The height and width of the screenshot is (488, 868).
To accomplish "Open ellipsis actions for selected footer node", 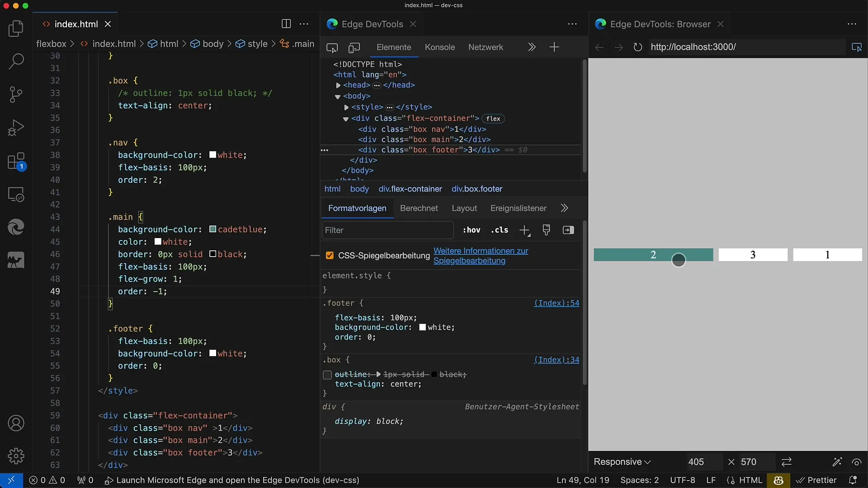I will [325, 150].
